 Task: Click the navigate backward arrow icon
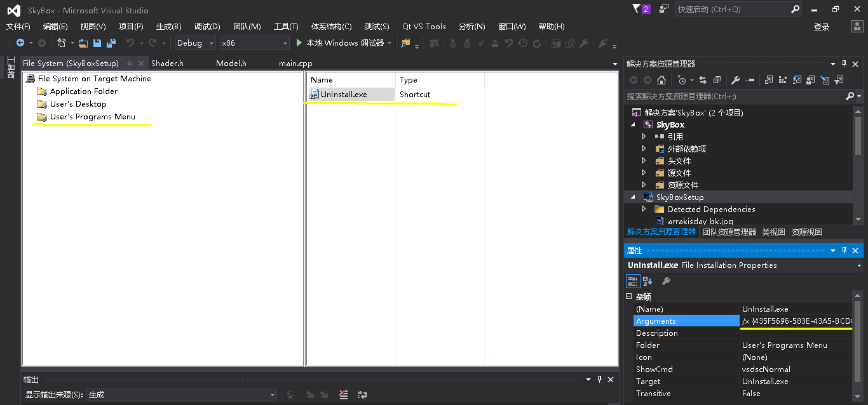[20, 43]
